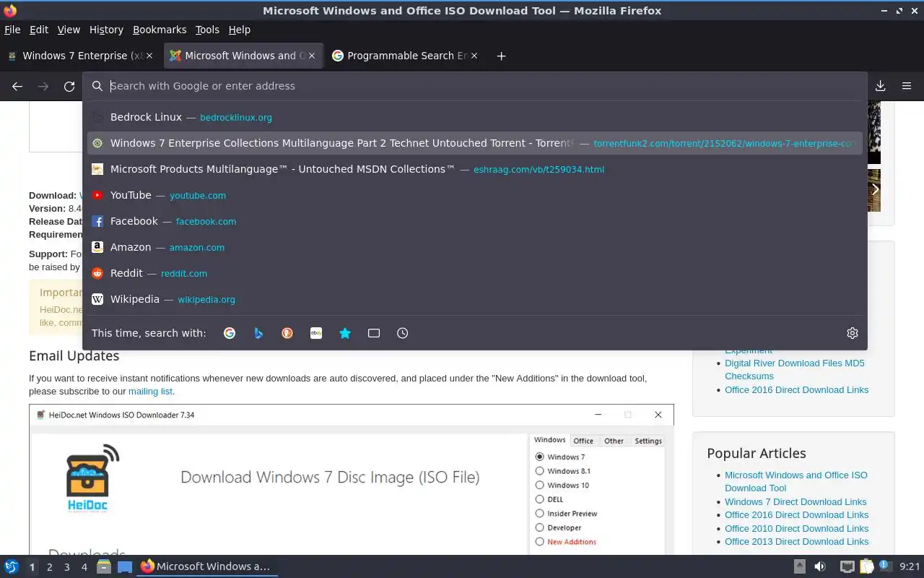Open the File menu

coord(12,30)
